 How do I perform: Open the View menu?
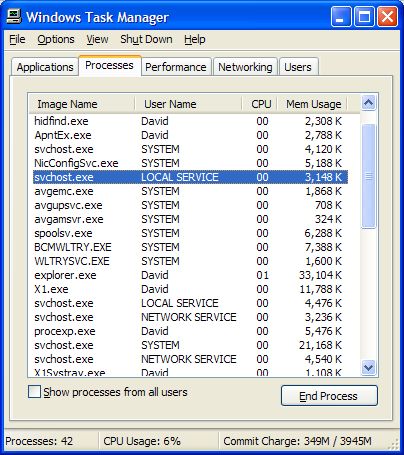(x=97, y=39)
